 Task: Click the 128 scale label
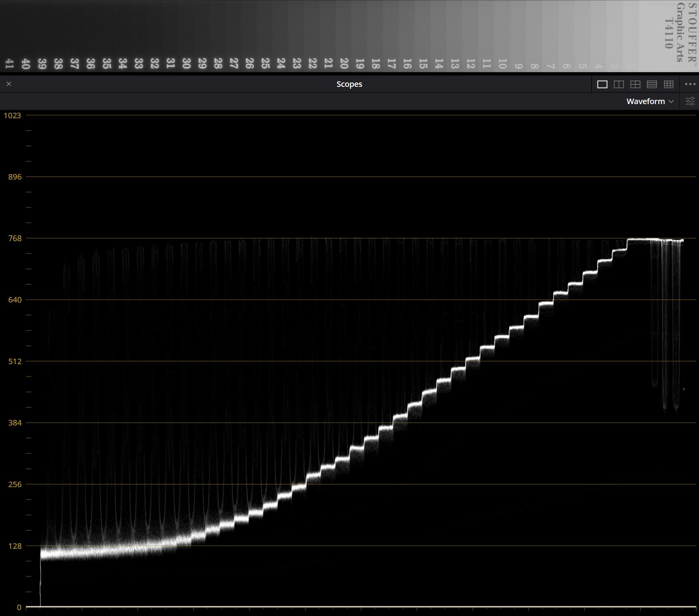15,546
